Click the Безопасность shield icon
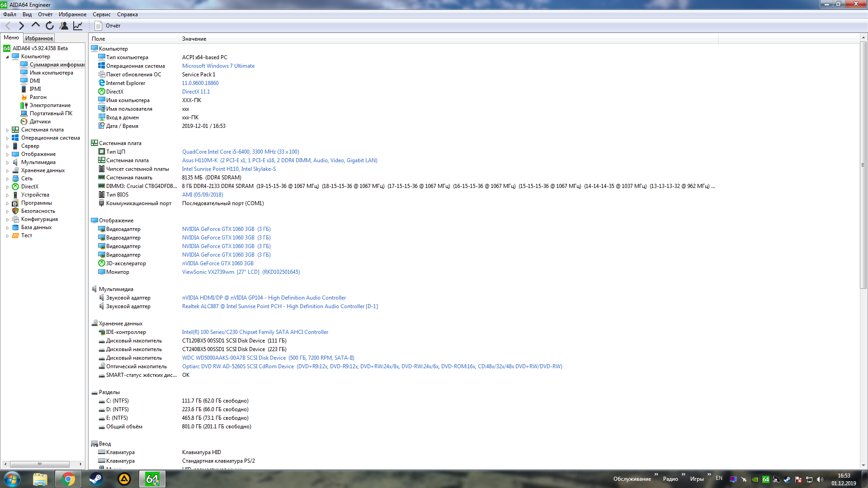 pyautogui.click(x=15, y=211)
